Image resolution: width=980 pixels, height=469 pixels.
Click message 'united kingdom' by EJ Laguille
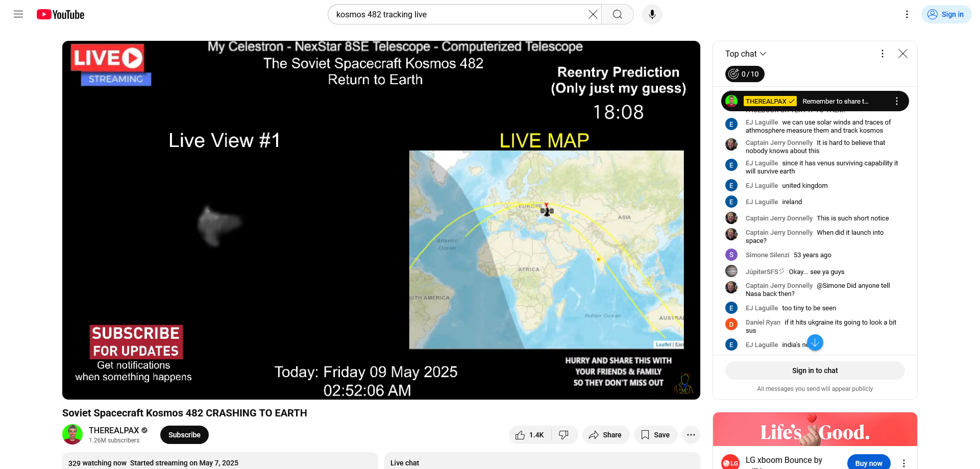(x=804, y=186)
